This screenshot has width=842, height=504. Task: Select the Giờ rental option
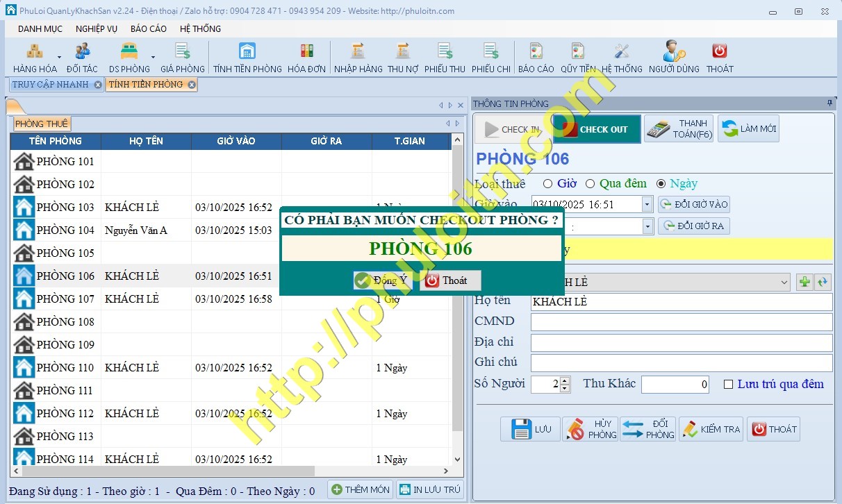click(548, 183)
